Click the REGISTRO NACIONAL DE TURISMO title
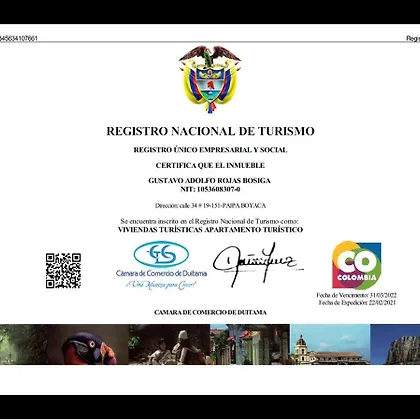This screenshot has height=420, width=420. pyautogui.click(x=210, y=131)
